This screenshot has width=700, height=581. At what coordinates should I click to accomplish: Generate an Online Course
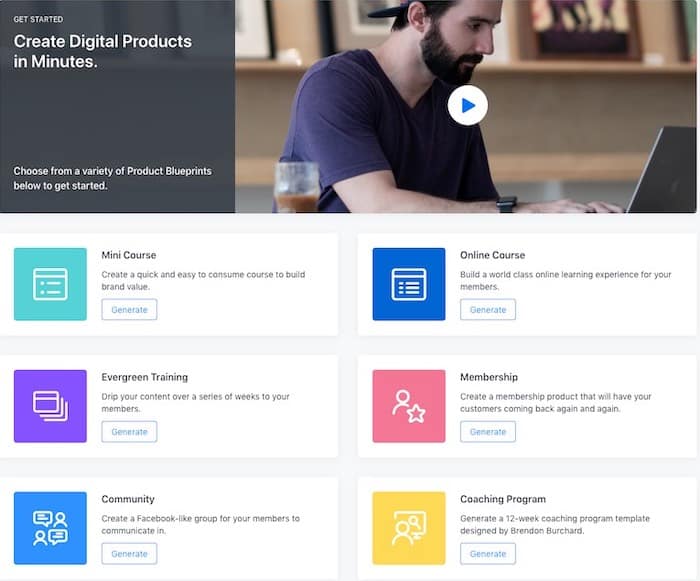488,309
